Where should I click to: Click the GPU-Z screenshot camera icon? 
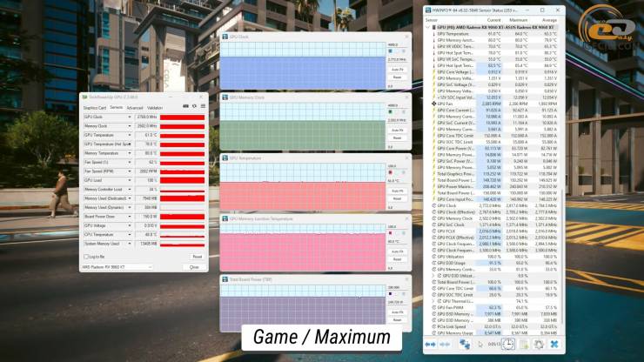pyautogui.click(x=184, y=108)
